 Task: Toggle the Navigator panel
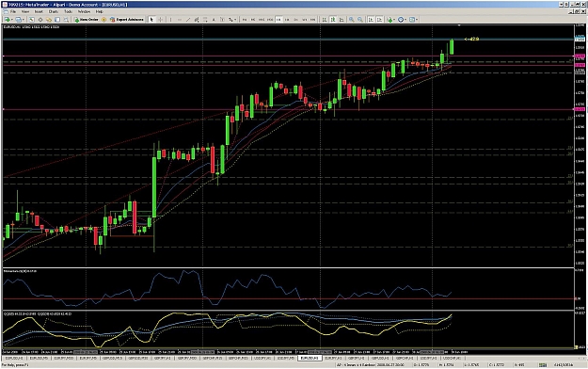coord(49,20)
